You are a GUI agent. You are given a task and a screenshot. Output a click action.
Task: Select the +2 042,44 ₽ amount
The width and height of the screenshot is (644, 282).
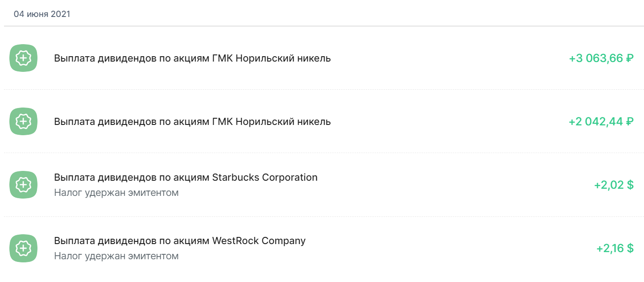click(x=601, y=121)
